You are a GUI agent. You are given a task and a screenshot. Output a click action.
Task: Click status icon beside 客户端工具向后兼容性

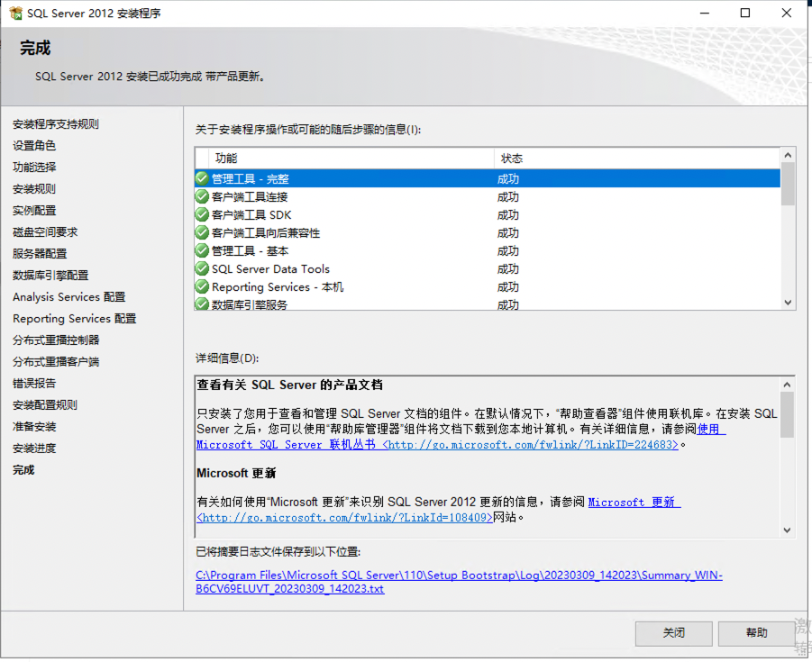202,232
